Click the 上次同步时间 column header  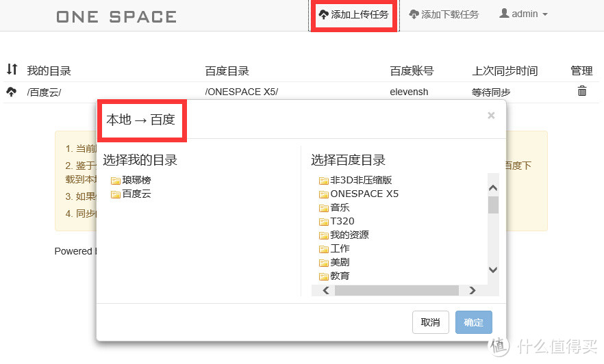click(x=505, y=70)
